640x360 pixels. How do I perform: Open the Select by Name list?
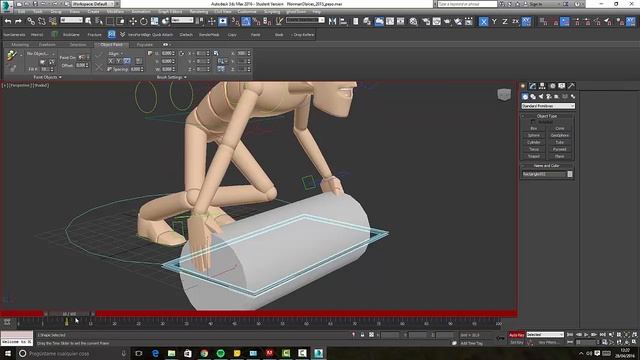tap(99, 21)
